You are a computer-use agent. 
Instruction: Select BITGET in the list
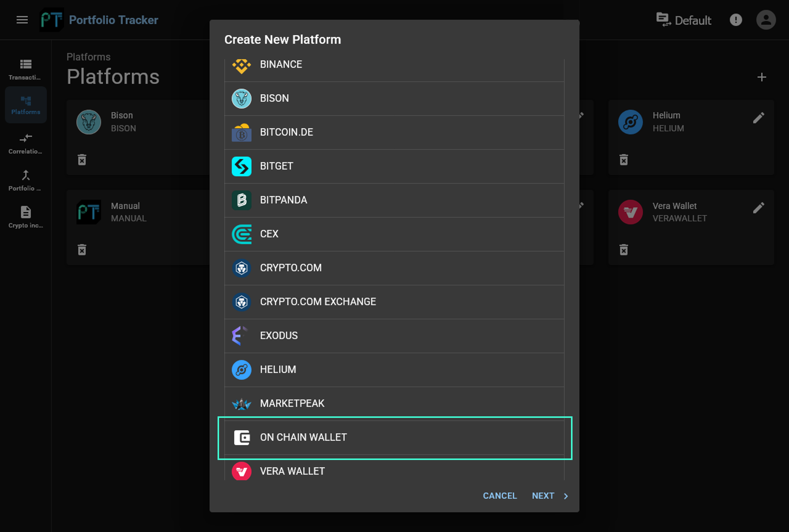click(x=394, y=166)
